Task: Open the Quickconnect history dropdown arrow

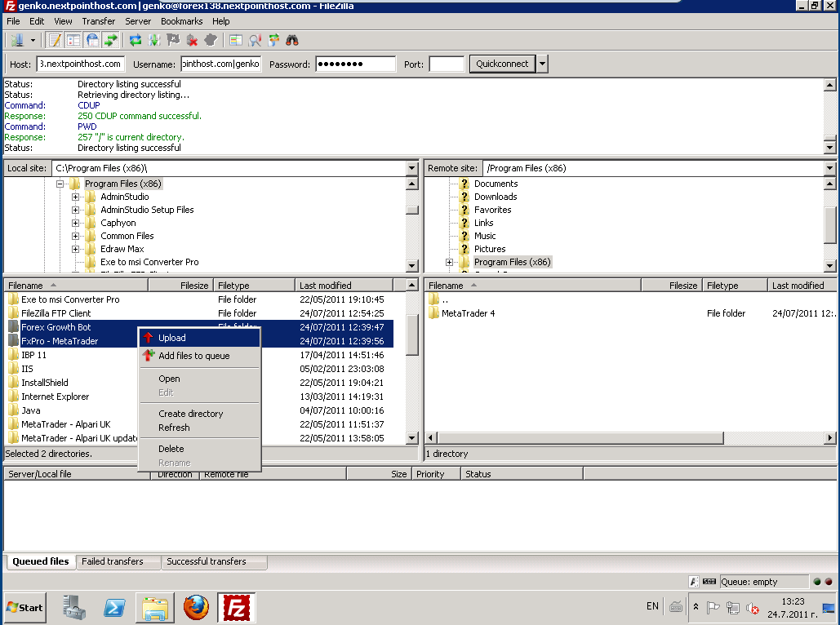Action: [x=542, y=64]
